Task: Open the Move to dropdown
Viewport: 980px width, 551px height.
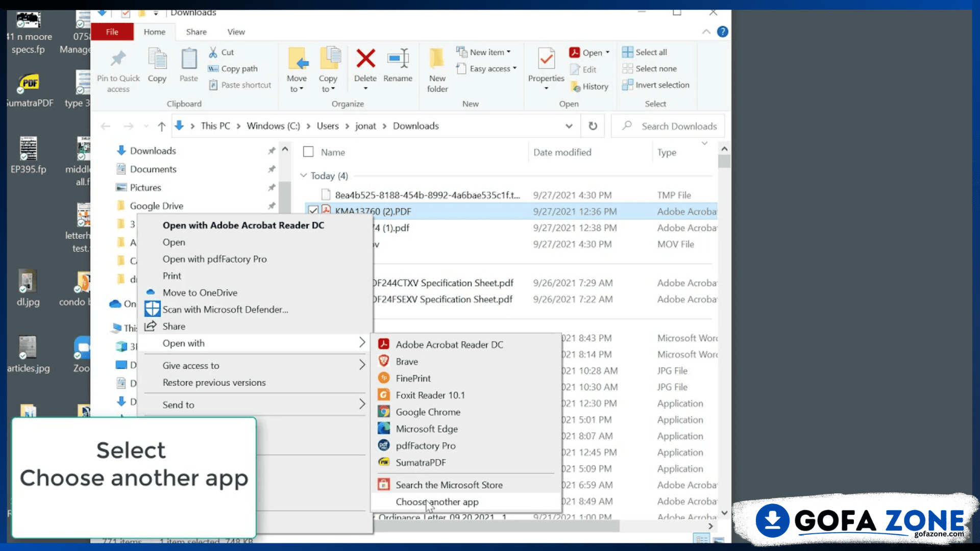Action: [x=297, y=70]
